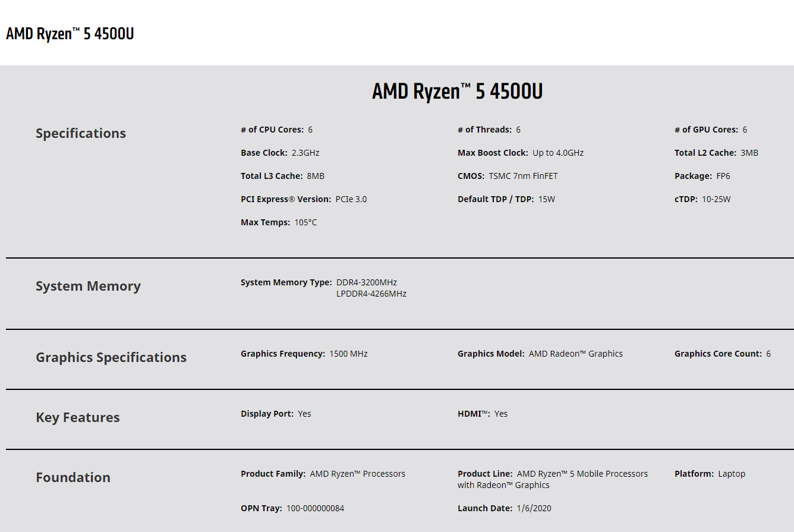
Task: Click the LPDDR4-4266MHz memory value
Action: [371, 294]
